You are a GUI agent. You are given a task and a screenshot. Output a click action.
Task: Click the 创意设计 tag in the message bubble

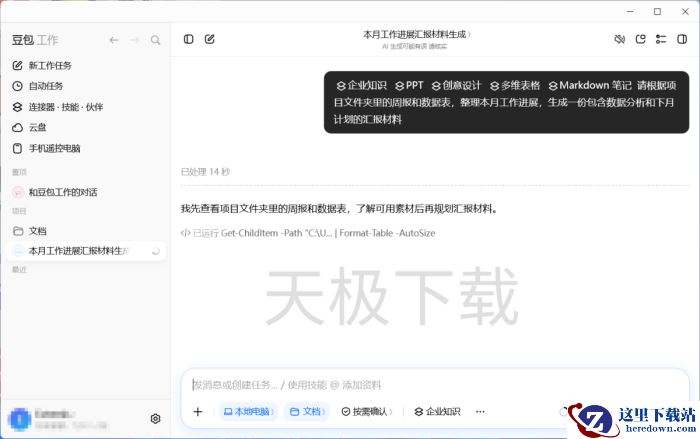(x=456, y=85)
